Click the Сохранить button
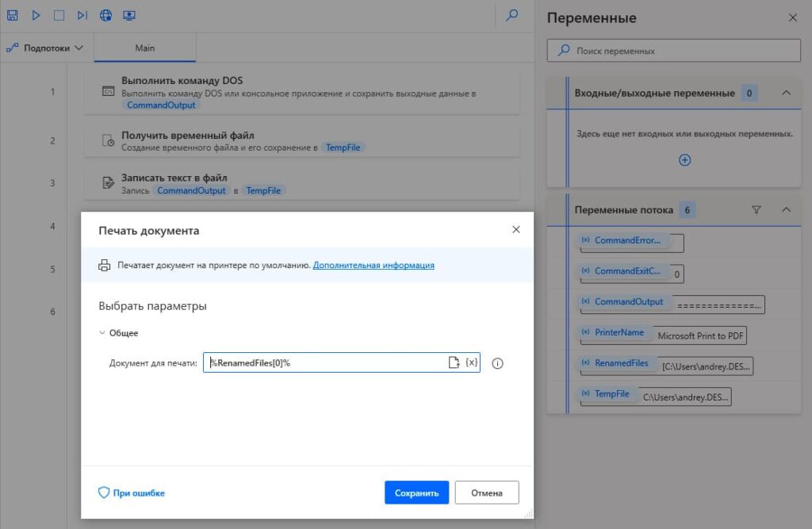812x529 pixels. (x=416, y=493)
